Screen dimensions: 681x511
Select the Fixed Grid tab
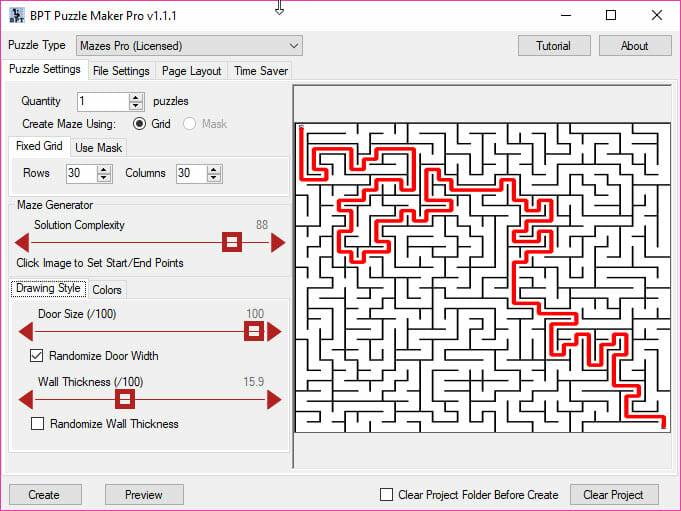pos(39,146)
